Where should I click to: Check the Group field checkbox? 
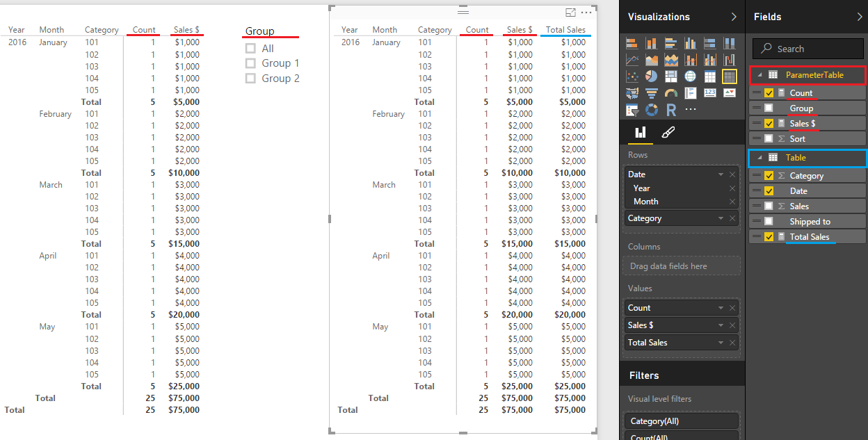point(769,108)
